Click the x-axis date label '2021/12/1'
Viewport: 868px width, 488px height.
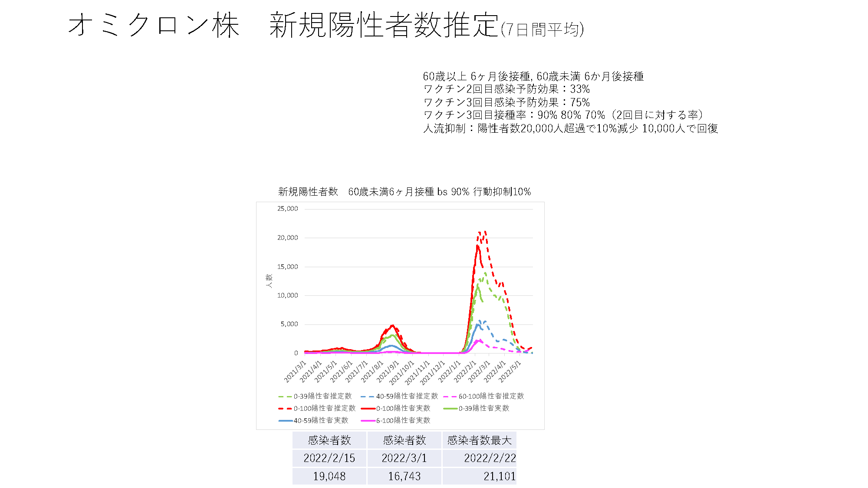click(432, 372)
